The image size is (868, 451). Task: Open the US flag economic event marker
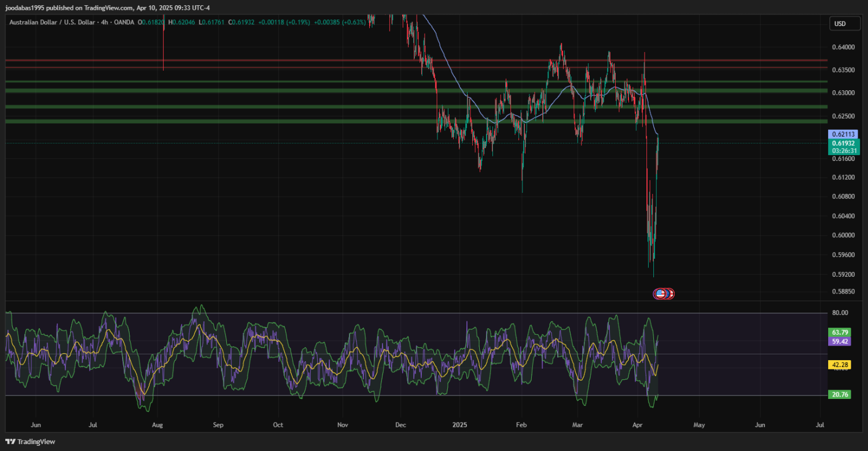coord(660,294)
